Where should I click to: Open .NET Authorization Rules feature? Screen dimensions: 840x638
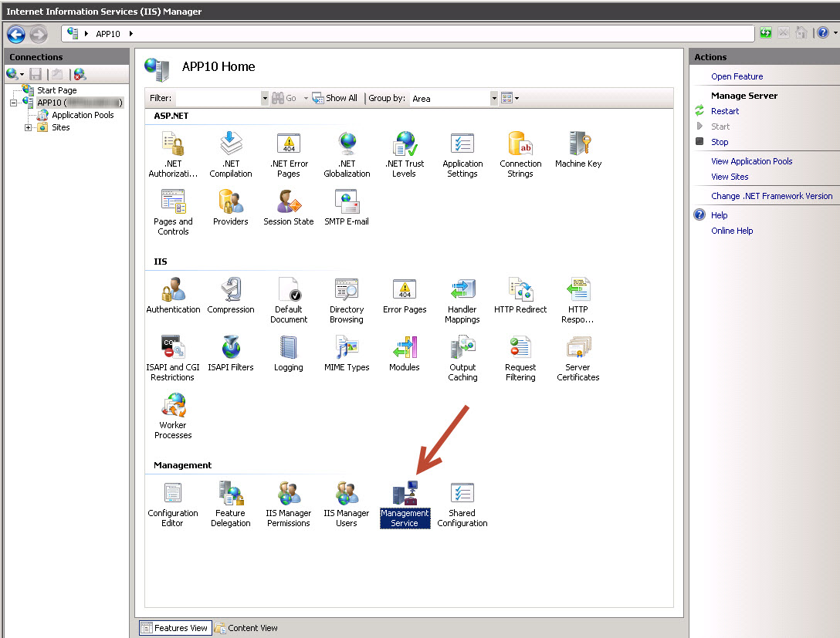[173, 155]
